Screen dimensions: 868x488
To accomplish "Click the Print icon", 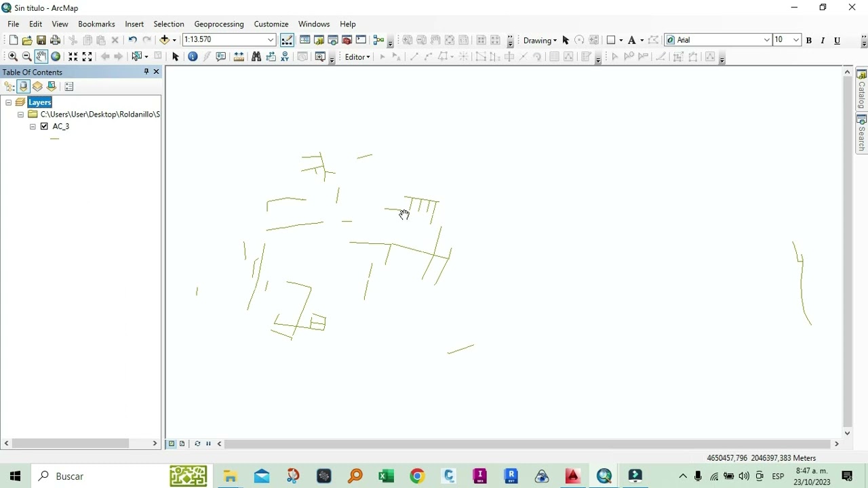I will point(56,40).
